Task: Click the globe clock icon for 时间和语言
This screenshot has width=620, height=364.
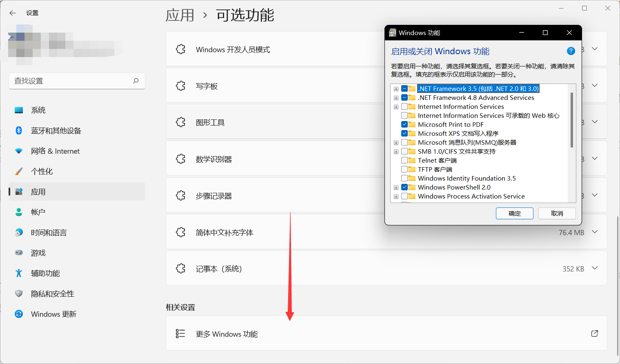Action: point(19,232)
